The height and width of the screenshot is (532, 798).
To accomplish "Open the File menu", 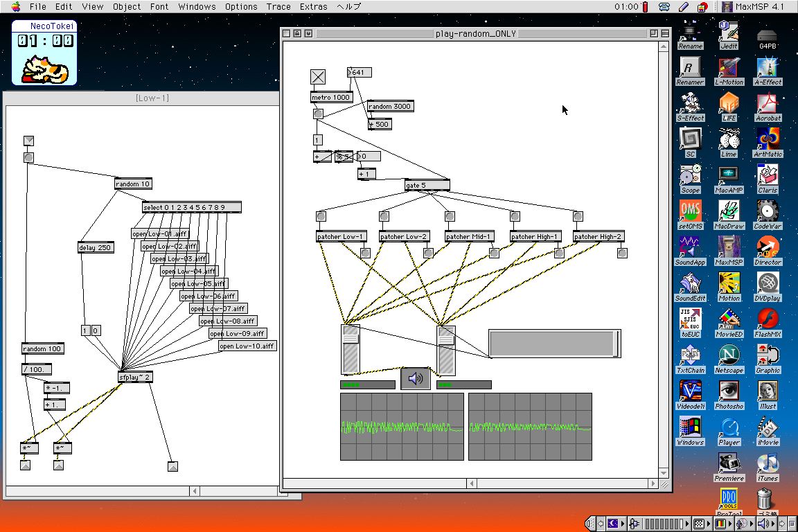I will (x=37, y=7).
